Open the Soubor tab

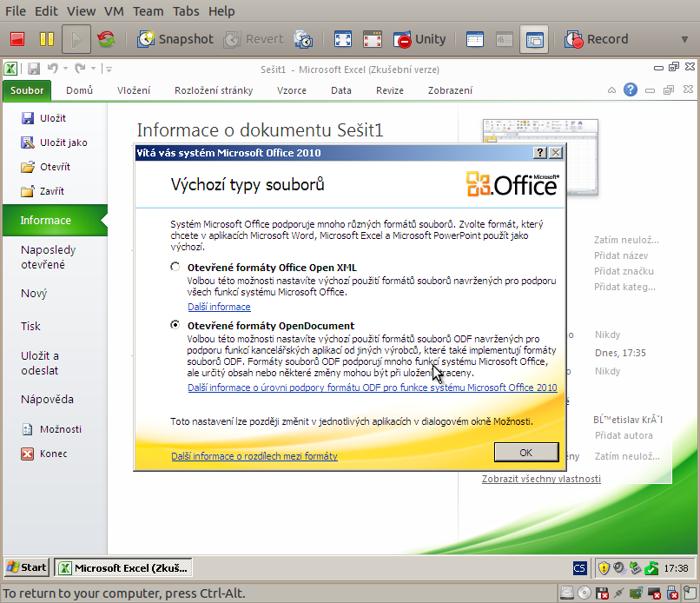27,90
